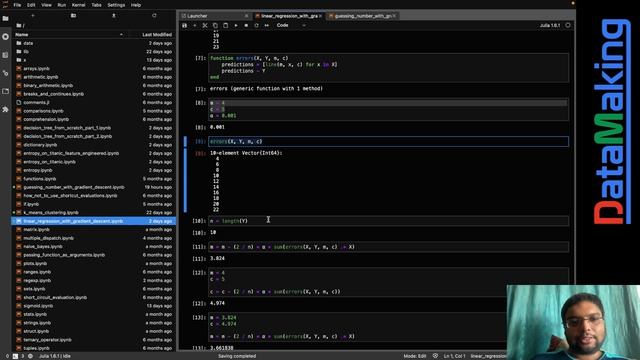Select plots.ipynb file
640x360 pixels.
click(94, 263)
